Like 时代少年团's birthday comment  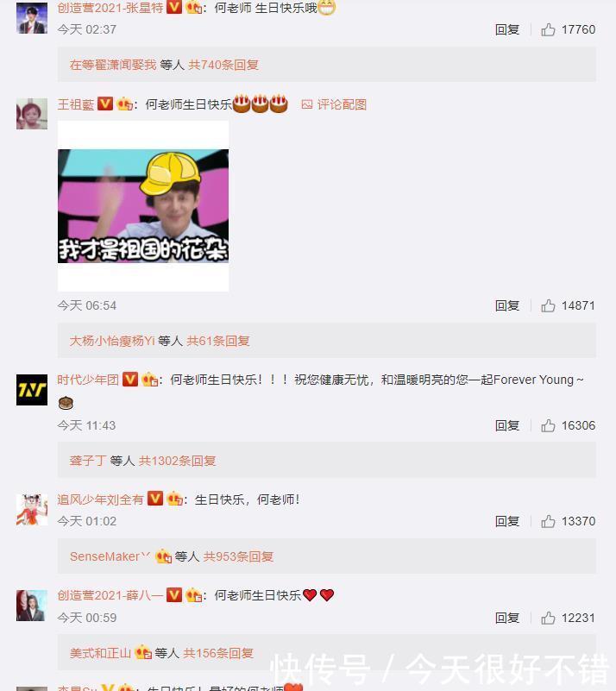pos(548,425)
